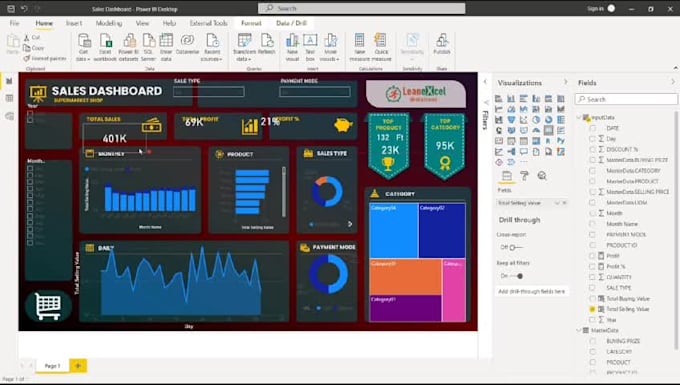Open Recent sources dropdown
Viewport: 680px width, 385px height.
(x=212, y=47)
